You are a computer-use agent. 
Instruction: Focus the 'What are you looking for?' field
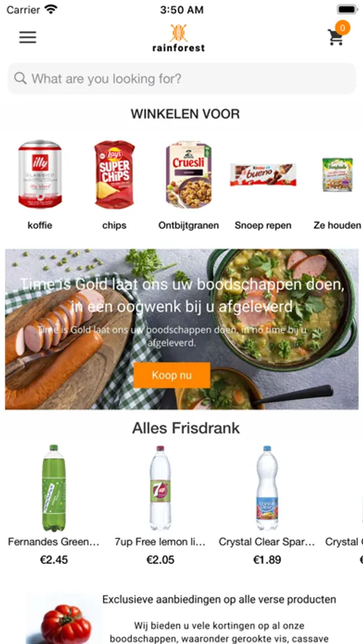coord(182,79)
